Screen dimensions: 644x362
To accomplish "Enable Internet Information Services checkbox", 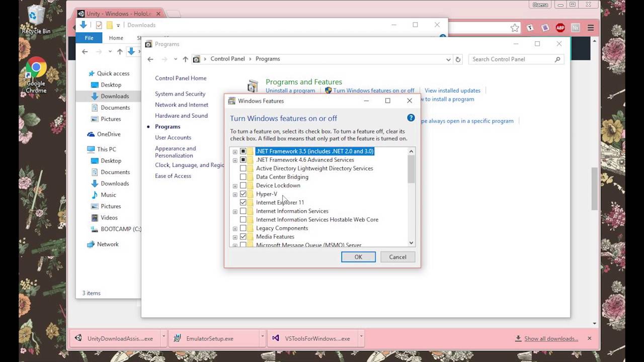I will [x=243, y=211].
